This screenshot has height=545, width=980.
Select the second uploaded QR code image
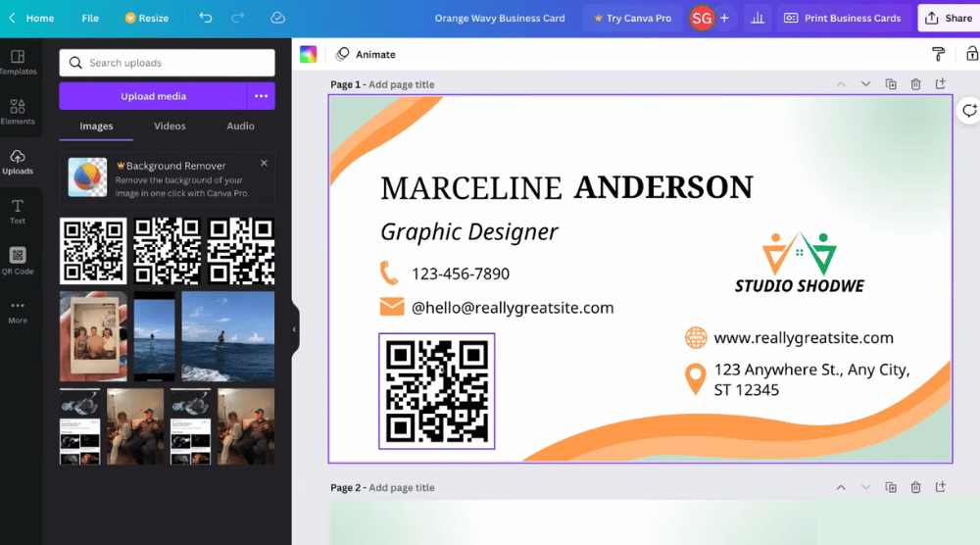click(x=167, y=251)
